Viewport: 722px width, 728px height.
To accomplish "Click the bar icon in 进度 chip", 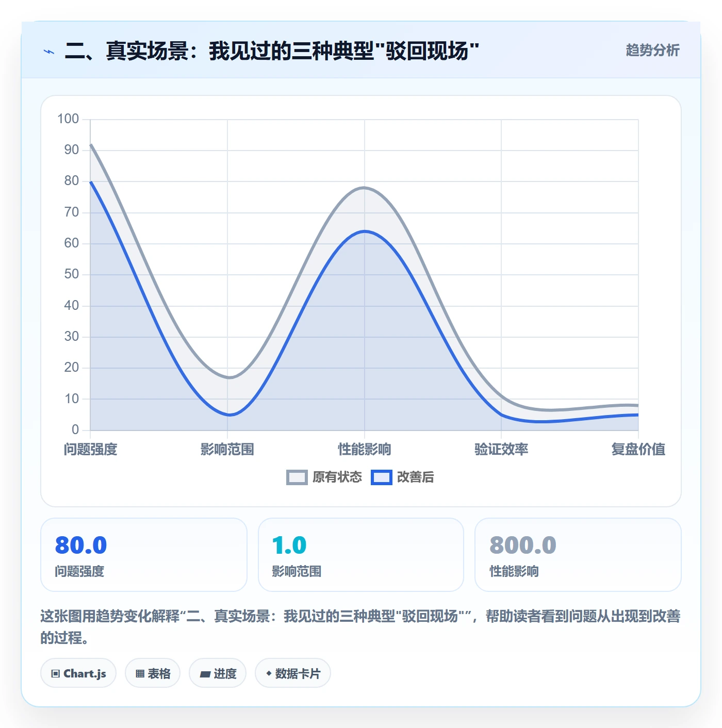I will pos(205,674).
